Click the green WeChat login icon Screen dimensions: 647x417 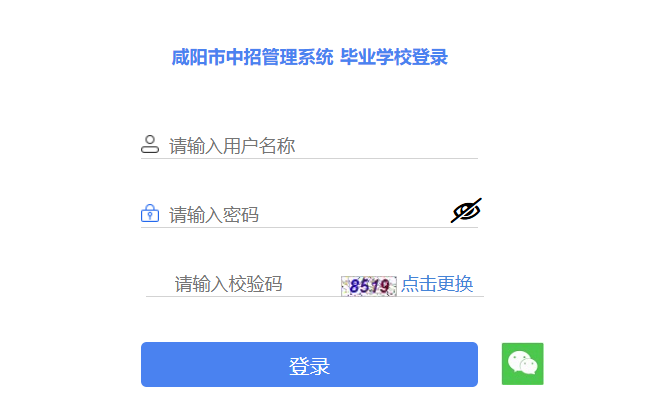[x=522, y=364]
